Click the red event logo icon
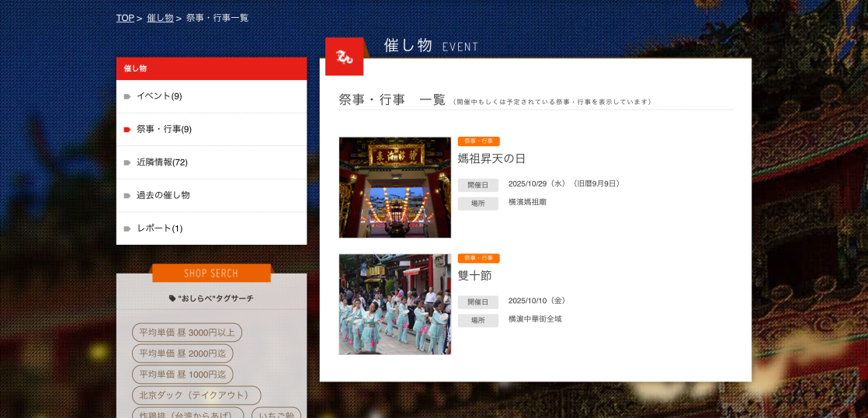This screenshot has width=868, height=418. 344,57
